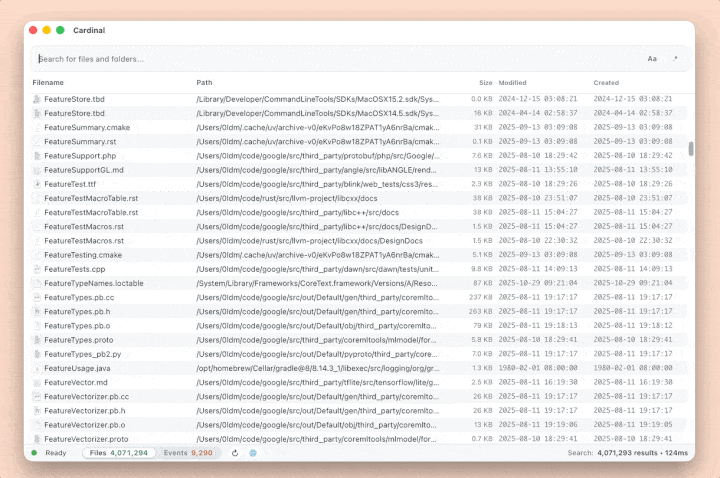
Task: Select the FeatureSupportGL.md filename
Action: (84, 170)
